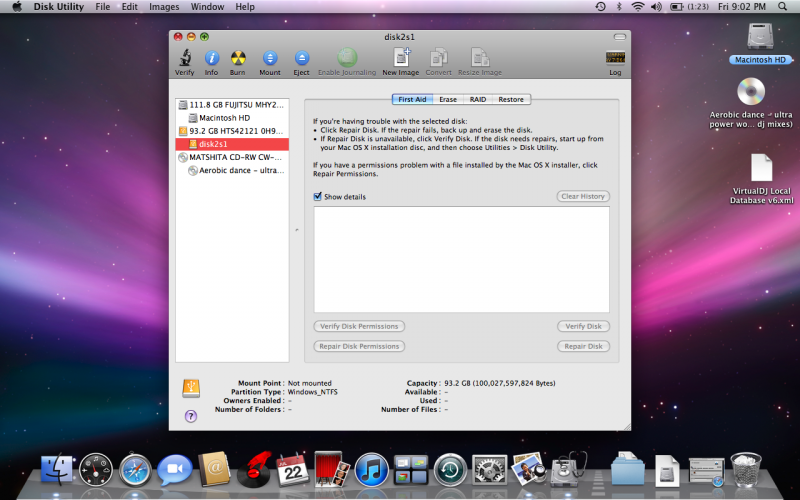Open the Edit menu
Viewport: 800px width, 500px height.
[x=130, y=7]
